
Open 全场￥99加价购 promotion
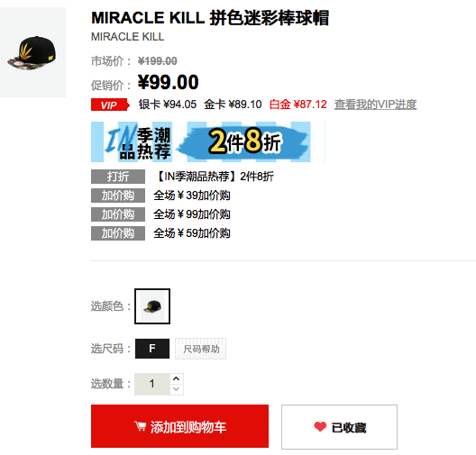[x=192, y=214]
